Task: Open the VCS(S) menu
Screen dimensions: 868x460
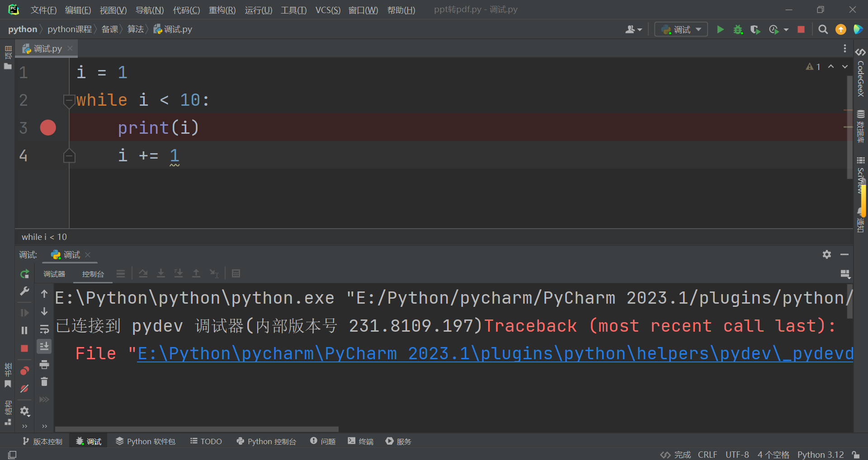Action: point(328,10)
